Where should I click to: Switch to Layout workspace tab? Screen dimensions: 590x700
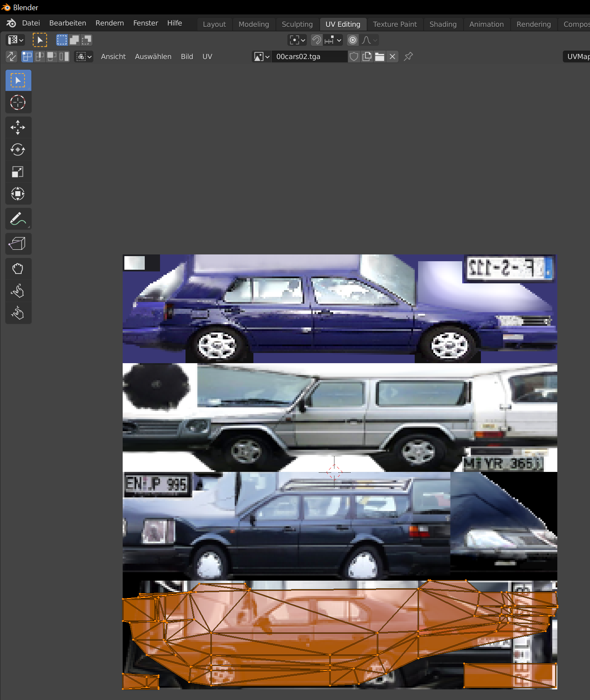[214, 24]
